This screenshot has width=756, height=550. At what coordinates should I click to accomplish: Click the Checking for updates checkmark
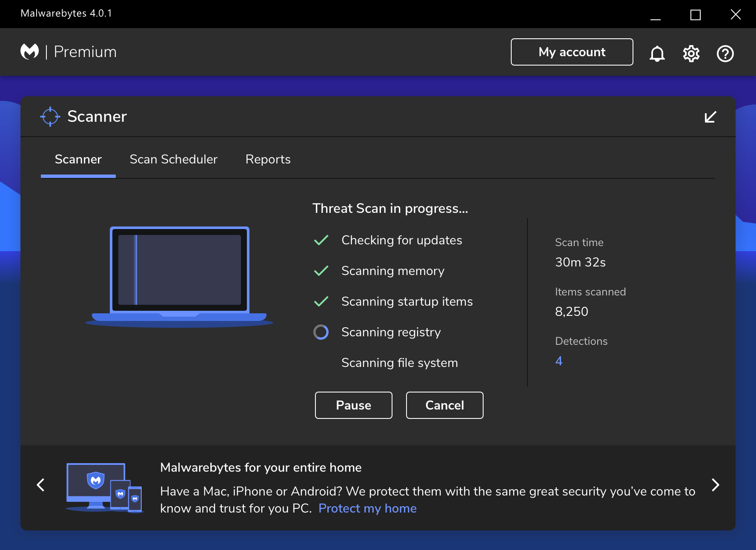[321, 240]
